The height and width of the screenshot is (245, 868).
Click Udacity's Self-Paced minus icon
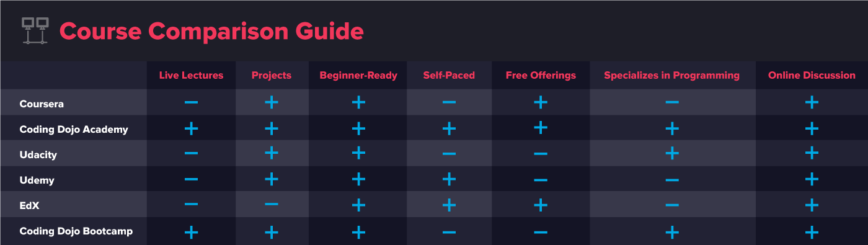click(x=449, y=154)
